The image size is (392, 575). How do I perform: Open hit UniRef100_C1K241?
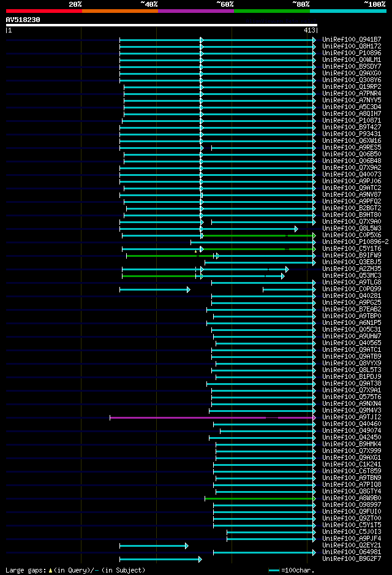pyautogui.click(x=352, y=464)
